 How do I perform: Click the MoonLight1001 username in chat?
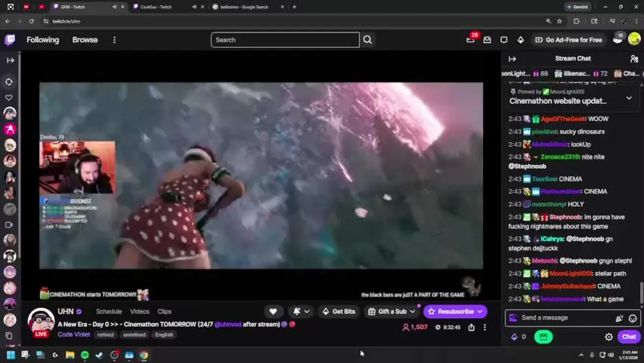coord(571,274)
